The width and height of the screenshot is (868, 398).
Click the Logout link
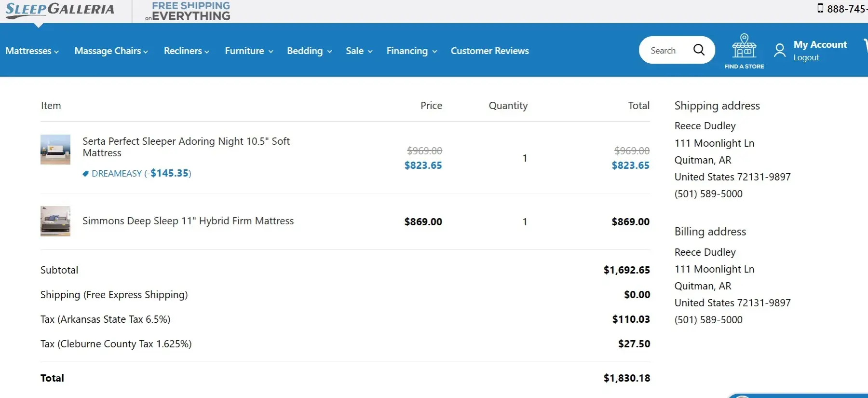806,57
